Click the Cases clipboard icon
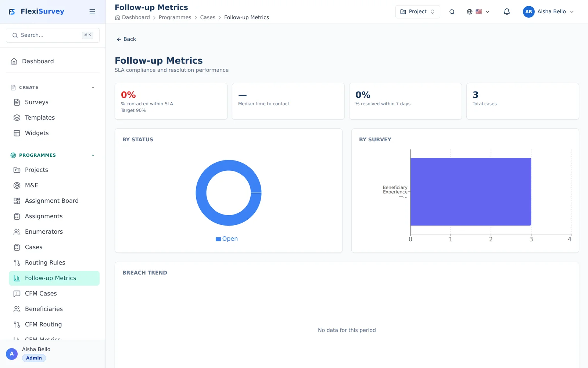588x368 pixels. 17,247
